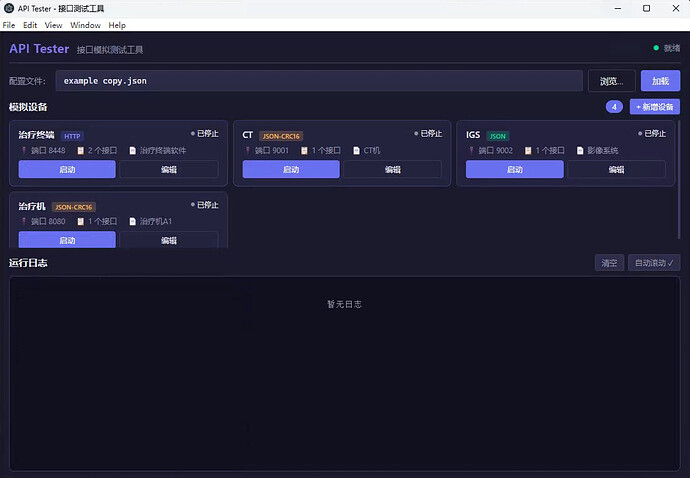The width and height of the screenshot is (690, 478).
Task: Click the JSON-CRC16 tag on CT card
Action: (x=281, y=136)
